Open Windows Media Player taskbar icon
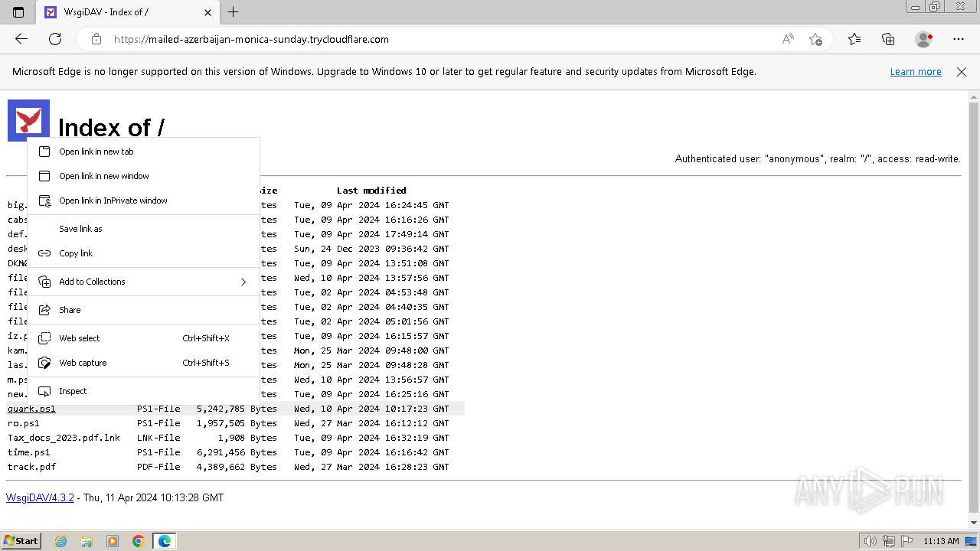This screenshot has width=980, height=551. pyautogui.click(x=113, y=541)
